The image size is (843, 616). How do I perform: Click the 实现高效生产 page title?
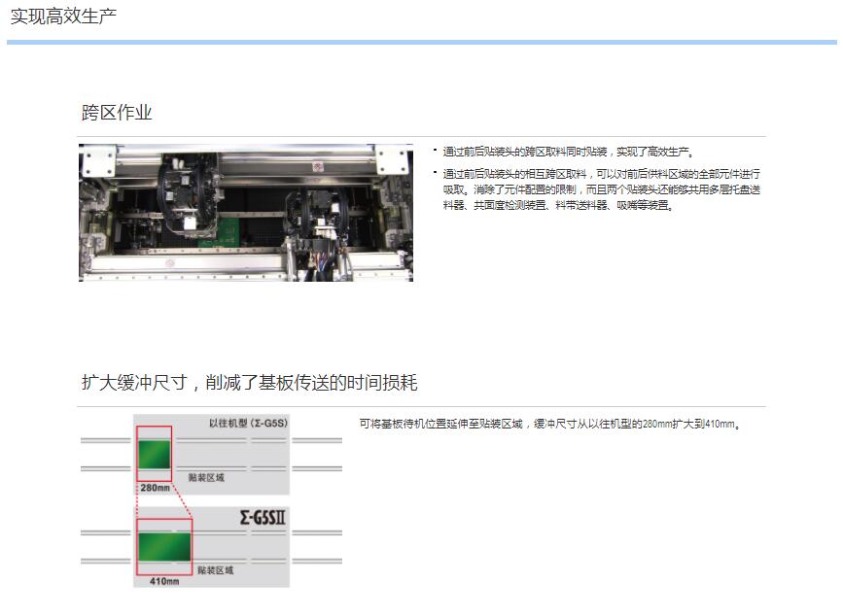click(63, 17)
